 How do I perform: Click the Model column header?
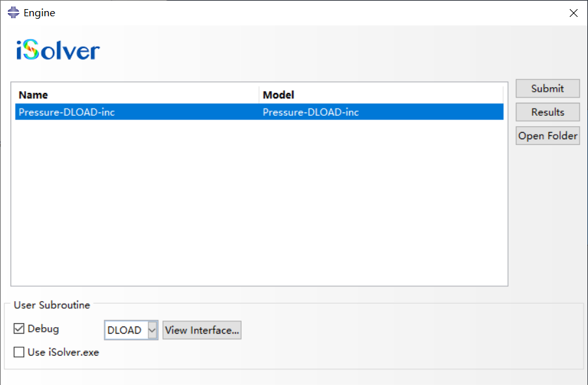381,95
